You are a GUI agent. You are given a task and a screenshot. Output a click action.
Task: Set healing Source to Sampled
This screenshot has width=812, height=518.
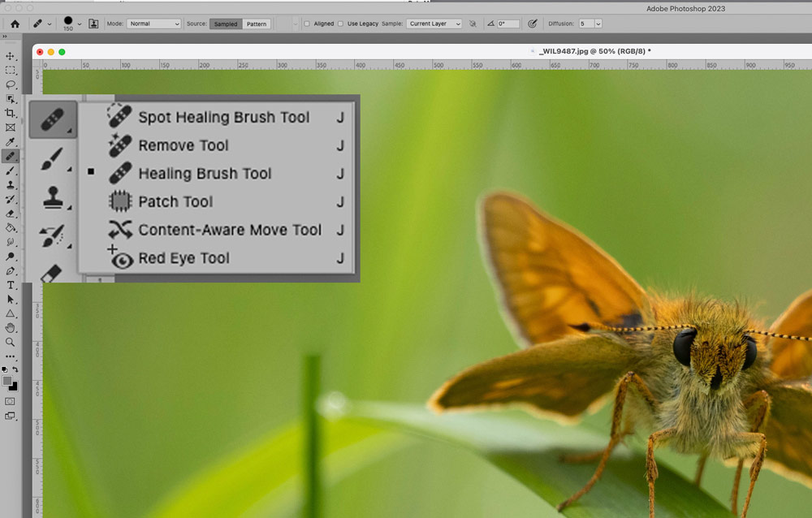(x=226, y=24)
